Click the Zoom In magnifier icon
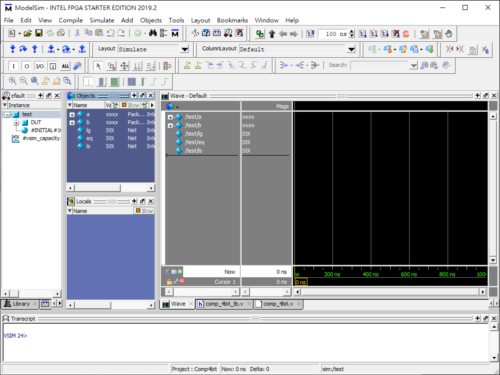The width and height of the screenshot is (500, 375). (x=12, y=81)
